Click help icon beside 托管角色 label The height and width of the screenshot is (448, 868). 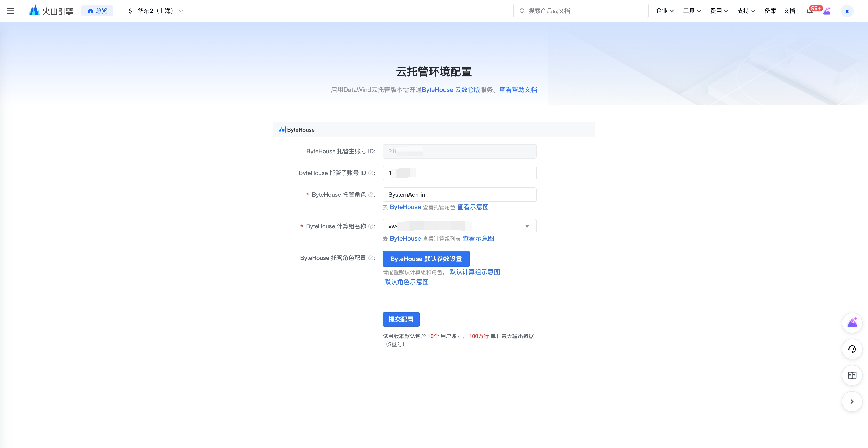[x=371, y=195]
